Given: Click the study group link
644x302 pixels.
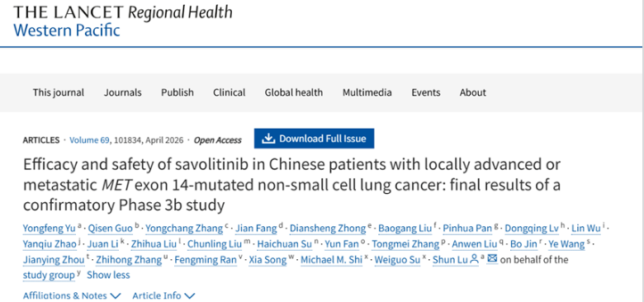Looking at the screenshot, I should click(x=49, y=275).
